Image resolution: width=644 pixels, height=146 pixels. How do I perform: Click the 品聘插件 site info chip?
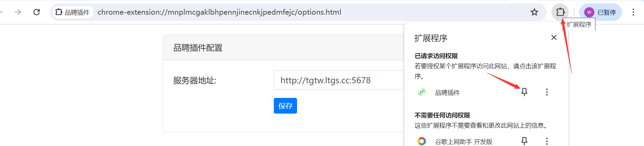click(73, 12)
